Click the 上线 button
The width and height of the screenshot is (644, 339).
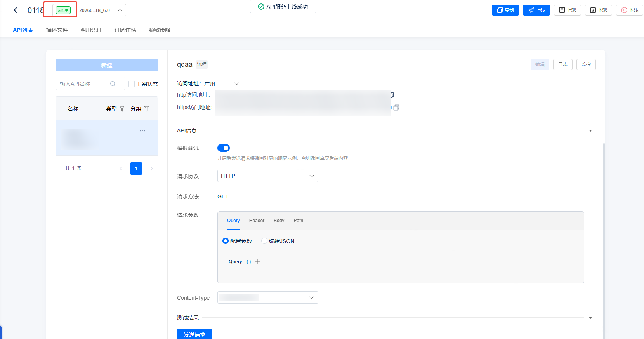(x=536, y=10)
